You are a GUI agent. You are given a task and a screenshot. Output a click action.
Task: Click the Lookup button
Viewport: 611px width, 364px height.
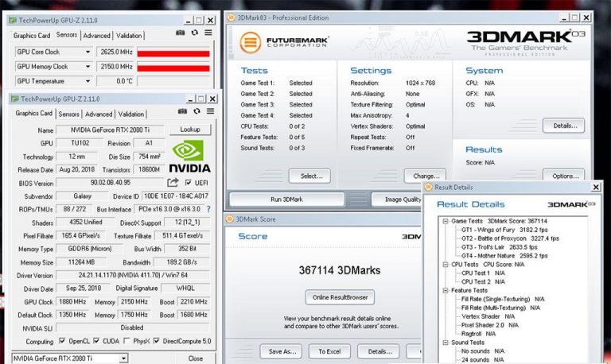coord(190,130)
